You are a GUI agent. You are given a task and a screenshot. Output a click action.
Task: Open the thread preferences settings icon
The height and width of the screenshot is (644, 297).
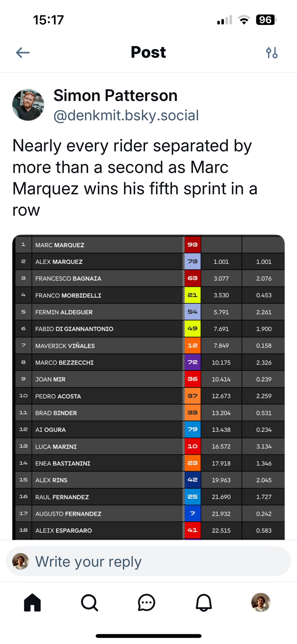click(272, 52)
